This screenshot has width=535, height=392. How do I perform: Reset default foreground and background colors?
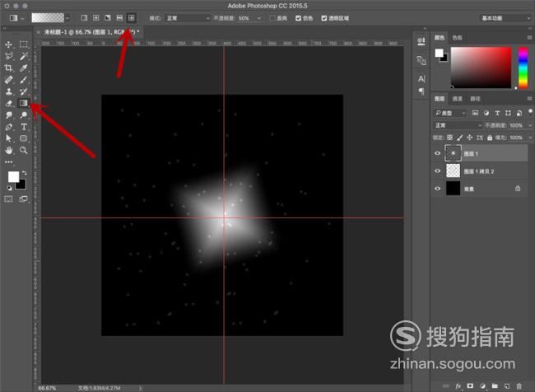tap(10, 188)
